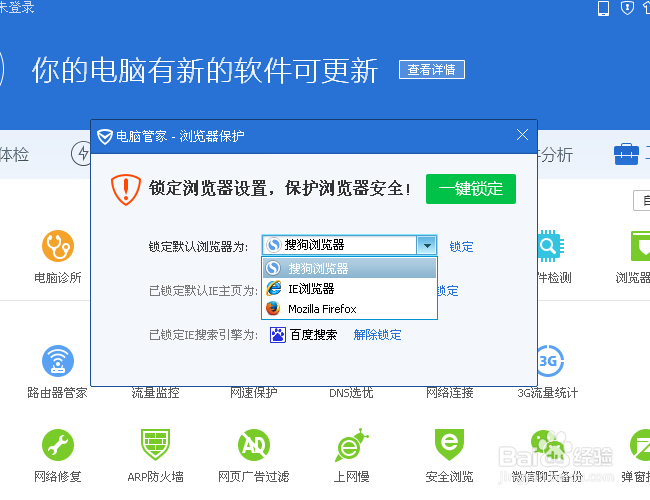Screen dimensions: 650x500
Task: Click the 流量监控 label
Action: click(155, 392)
